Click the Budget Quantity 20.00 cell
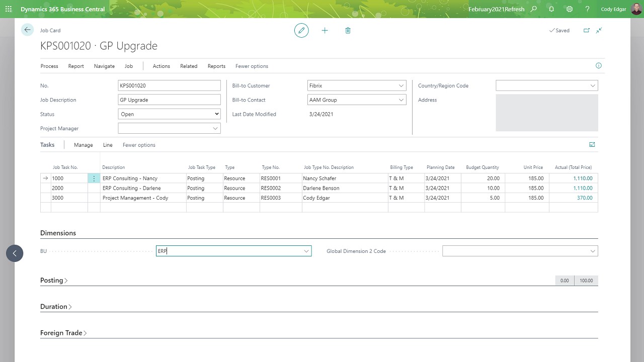Image resolution: width=644 pixels, height=362 pixels. click(483, 178)
